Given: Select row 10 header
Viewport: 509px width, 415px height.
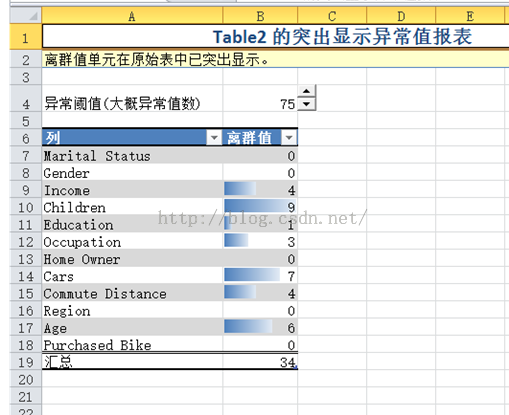Looking at the screenshot, I should pyautogui.click(x=26, y=206).
